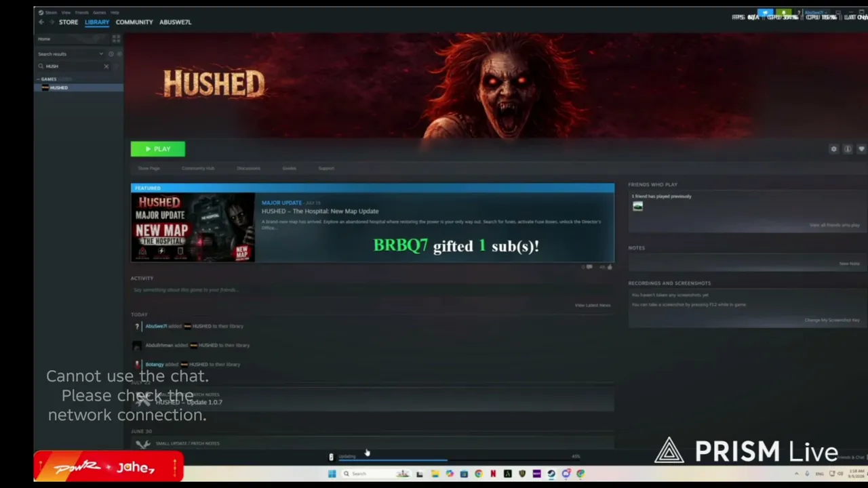Click the system tray clock
Viewport: 868px width, 488px height.
click(x=857, y=472)
